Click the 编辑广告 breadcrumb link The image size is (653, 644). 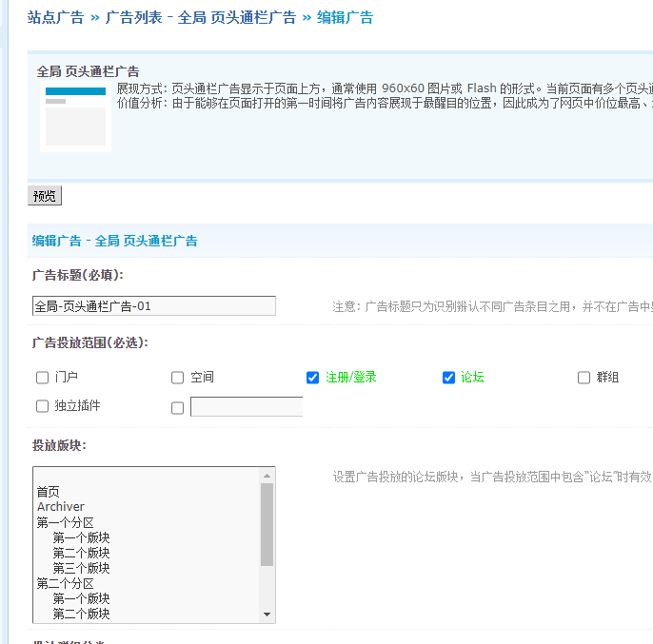pyautogui.click(x=345, y=17)
